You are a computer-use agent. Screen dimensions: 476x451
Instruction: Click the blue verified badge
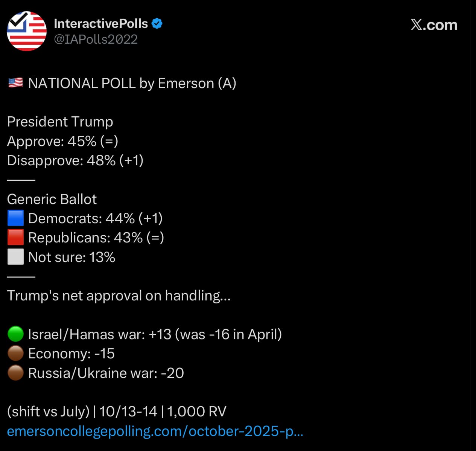(x=157, y=23)
